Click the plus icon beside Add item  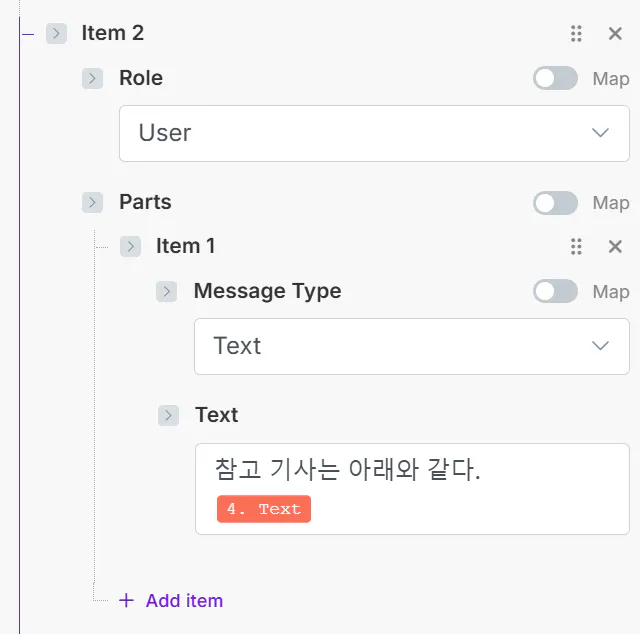126,601
